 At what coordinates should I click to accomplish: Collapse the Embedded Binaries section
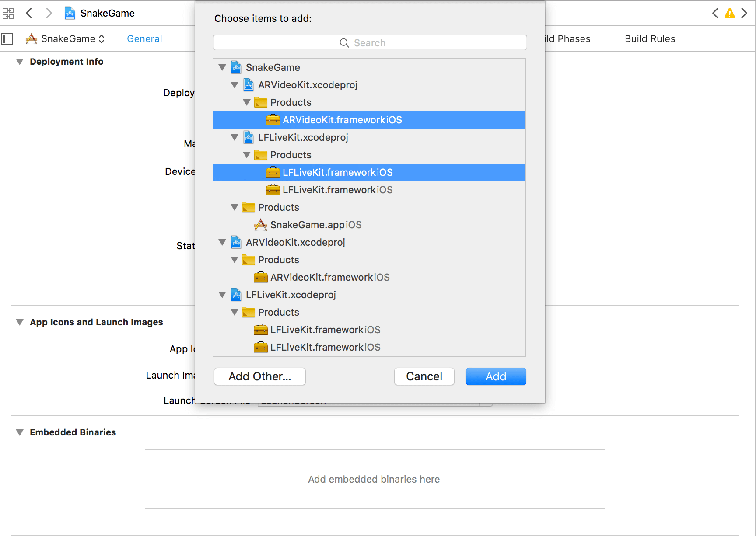click(20, 432)
